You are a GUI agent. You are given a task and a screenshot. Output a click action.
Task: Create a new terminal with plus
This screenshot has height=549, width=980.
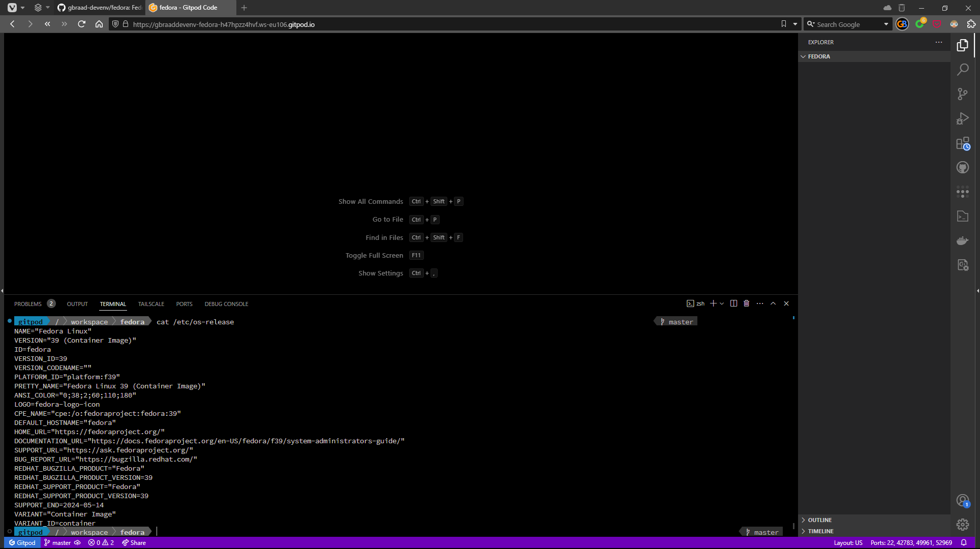coord(713,303)
